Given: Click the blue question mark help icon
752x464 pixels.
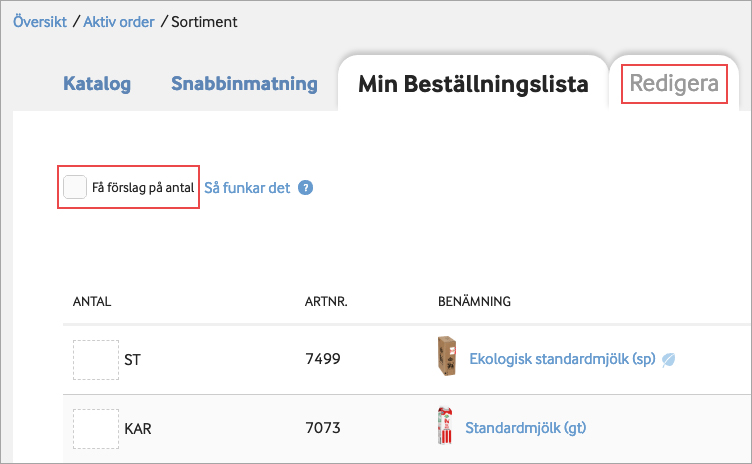Looking at the screenshot, I should [x=306, y=188].
